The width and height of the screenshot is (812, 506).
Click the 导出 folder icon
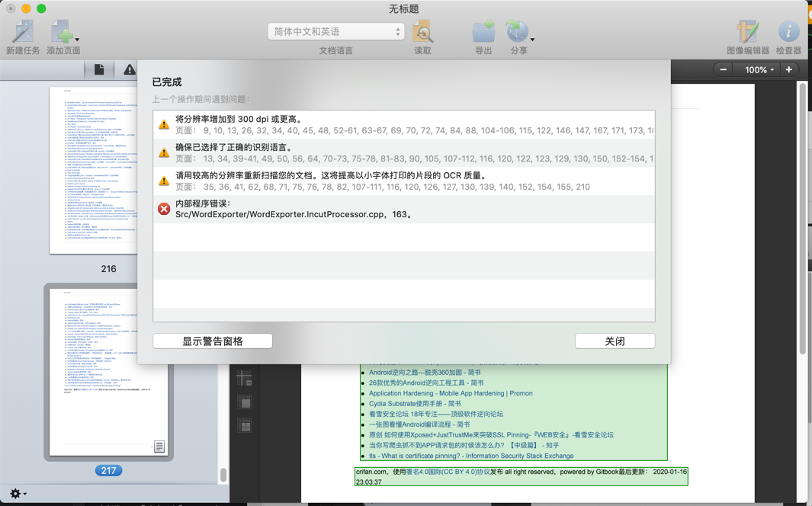(483, 31)
